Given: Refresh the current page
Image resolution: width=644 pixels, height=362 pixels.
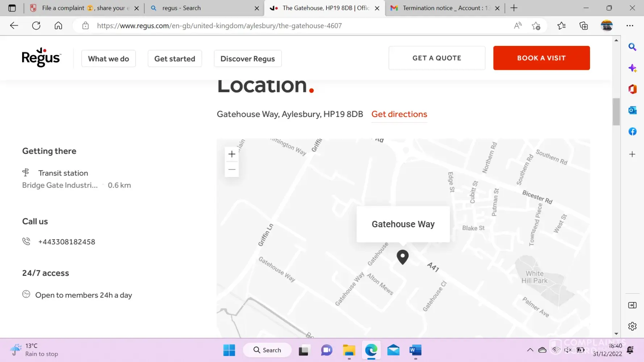Looking at the screenshot, I should 36,26.
